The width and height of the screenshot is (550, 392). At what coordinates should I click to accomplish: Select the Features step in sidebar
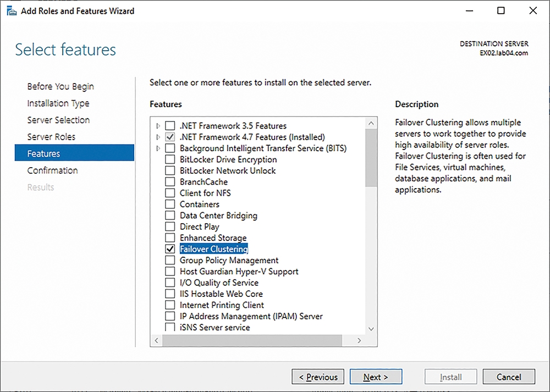point(74,153)
